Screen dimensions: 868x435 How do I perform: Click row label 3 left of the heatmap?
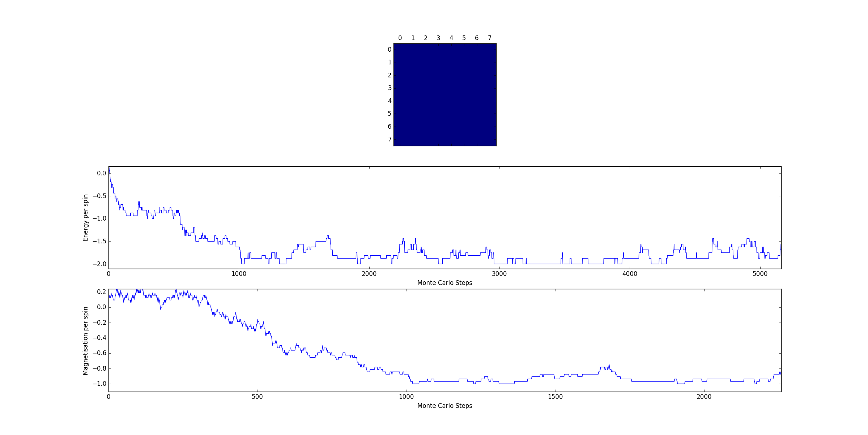click(x=390, y=88)
